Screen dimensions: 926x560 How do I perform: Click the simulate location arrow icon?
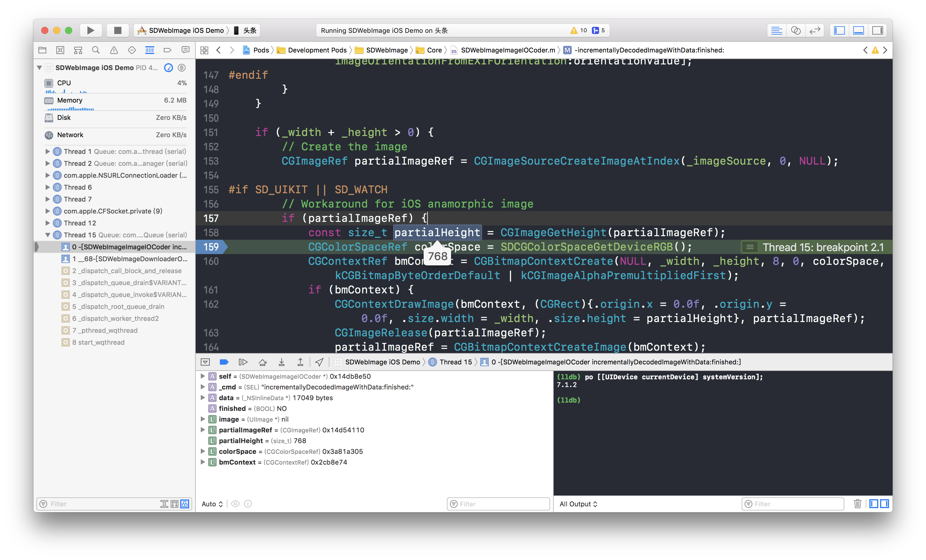pos(319,362)
